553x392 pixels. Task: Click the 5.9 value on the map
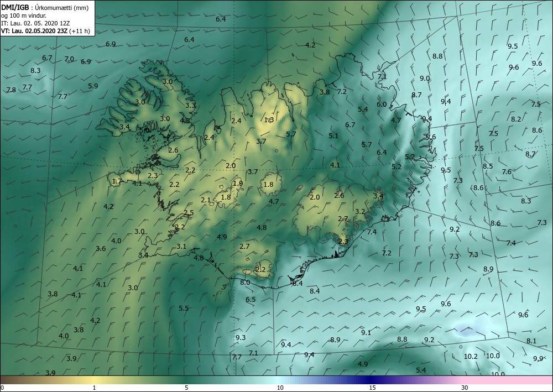[x=93, y=86]
